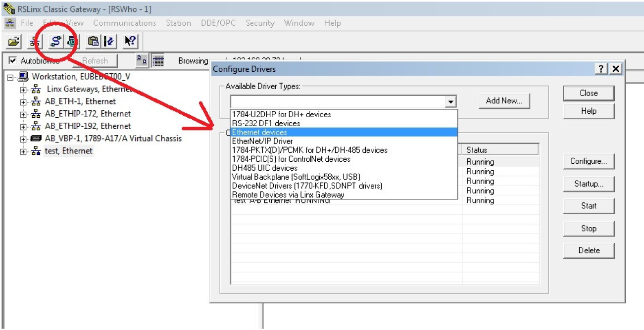Image resolution: width=644 pixels, height=330 pixels.
Task: Expand the AB_ETHIP-172, Ethernet node
Action: tap(23, 114)
